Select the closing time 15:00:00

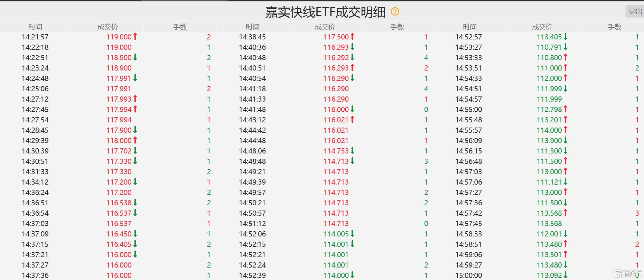[468, 276]
